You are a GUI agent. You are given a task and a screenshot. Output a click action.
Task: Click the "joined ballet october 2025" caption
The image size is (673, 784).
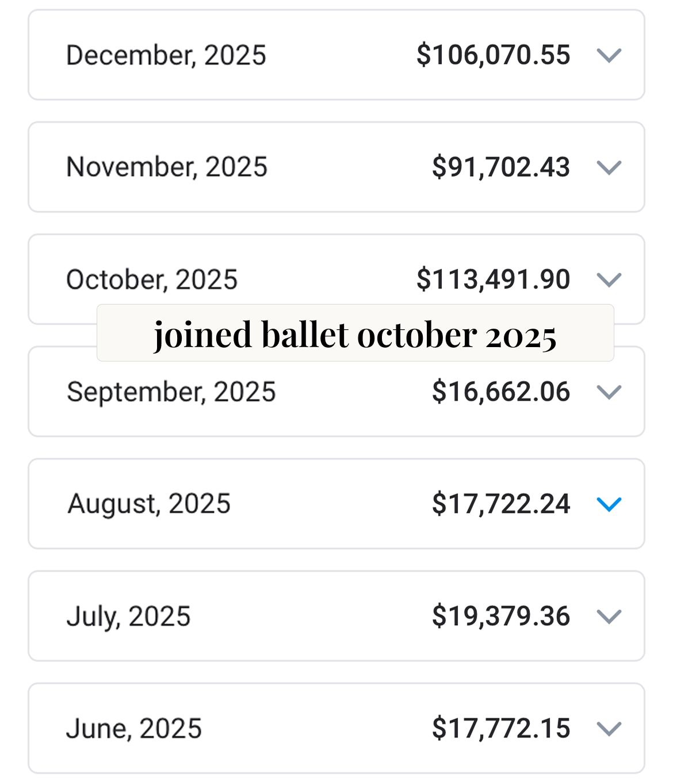(x=355, y=335)
